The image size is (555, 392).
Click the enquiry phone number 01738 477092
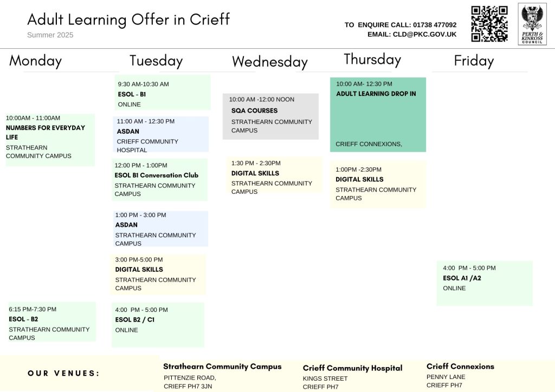coord(435,25)
